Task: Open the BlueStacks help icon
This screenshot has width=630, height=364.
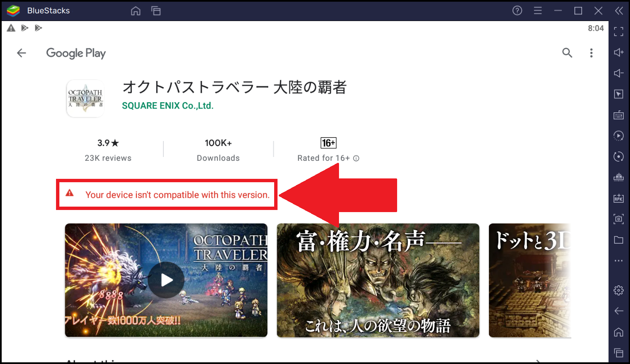Action: [x=517, y=11]
